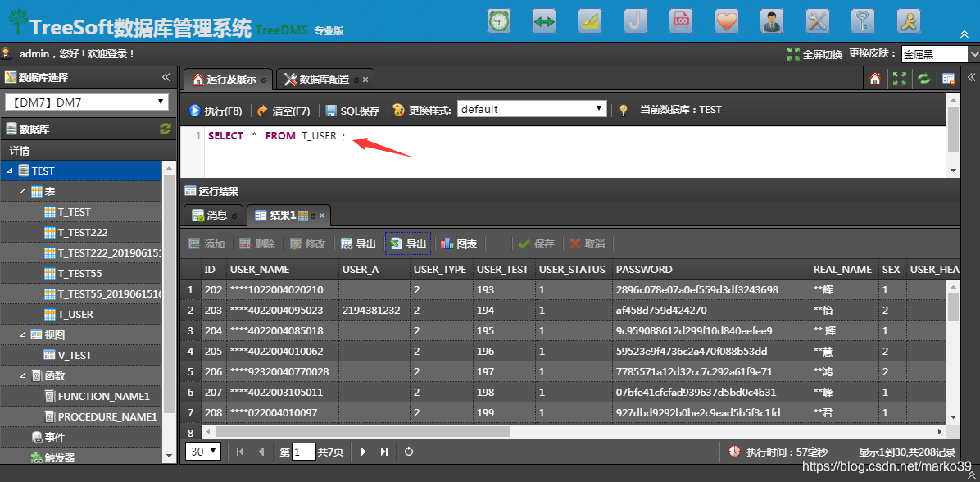This screenshot has height=482, width=980.
Task: Select FUNCTION_NAME1 in tree
Action: [104, 397]
